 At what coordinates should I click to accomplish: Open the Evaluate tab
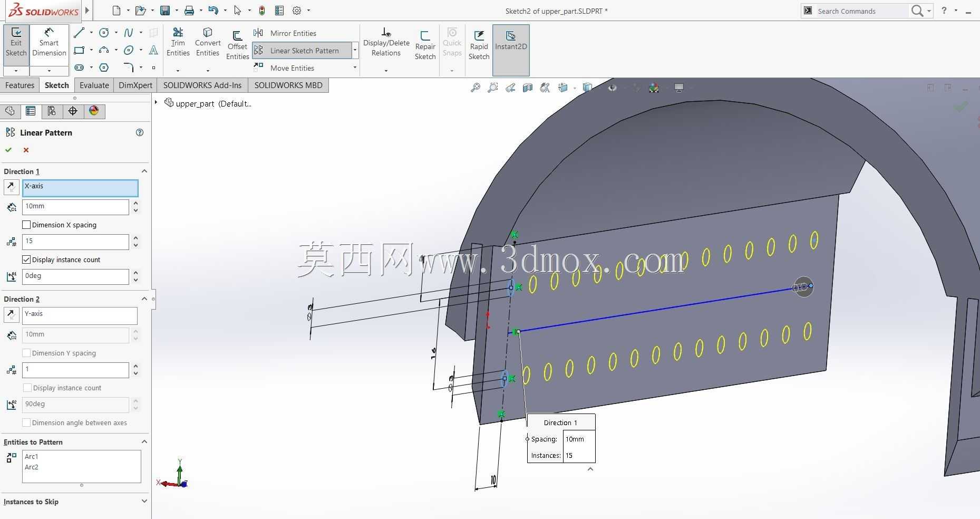tap(94, 85)
